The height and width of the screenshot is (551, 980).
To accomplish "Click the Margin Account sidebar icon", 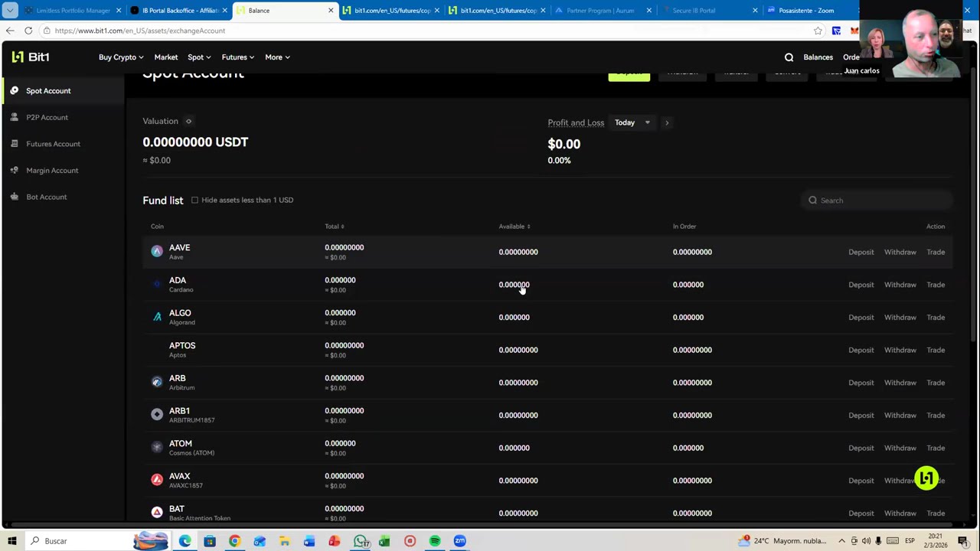I will tap(14, 170).
